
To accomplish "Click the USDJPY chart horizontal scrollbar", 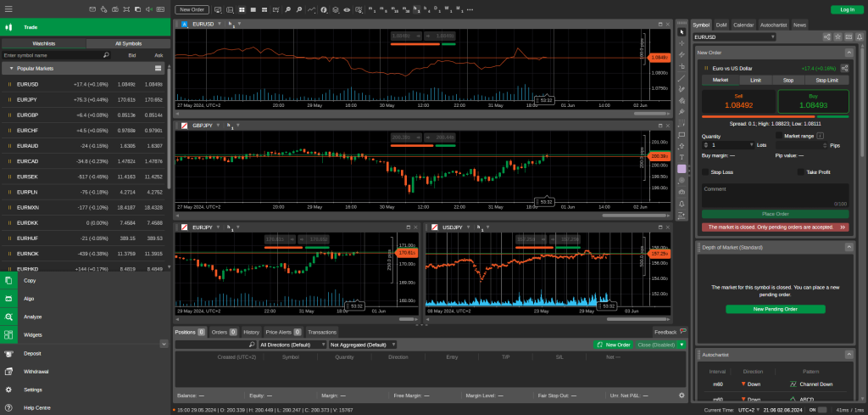I will click(637, 319).
